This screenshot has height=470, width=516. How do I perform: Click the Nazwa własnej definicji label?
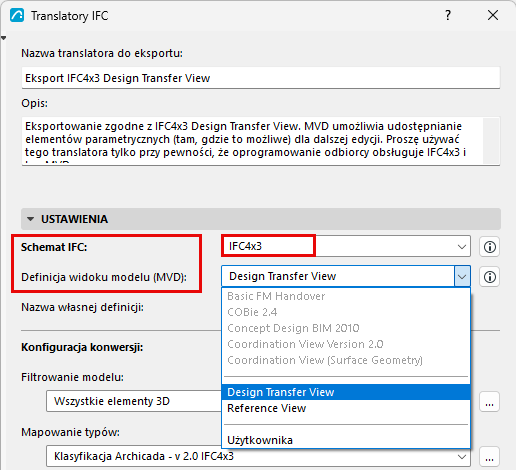coord(82,307)
